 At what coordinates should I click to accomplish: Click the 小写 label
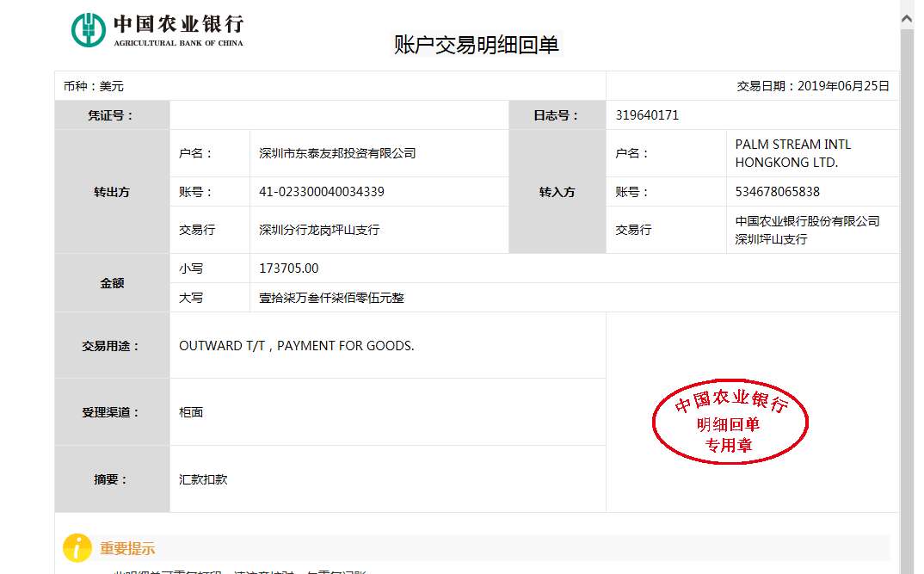click(x=191, y=268)
